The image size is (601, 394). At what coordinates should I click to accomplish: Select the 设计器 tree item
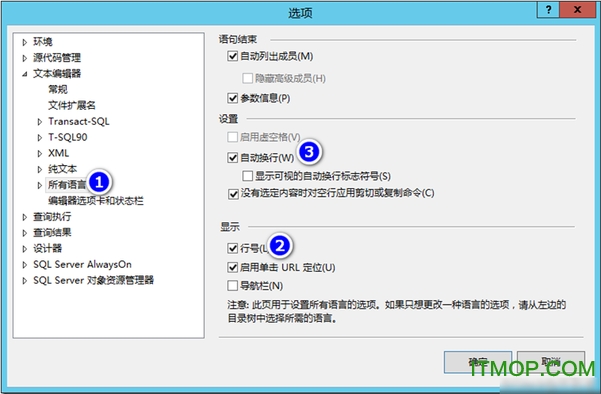click(x=47, y=248)
